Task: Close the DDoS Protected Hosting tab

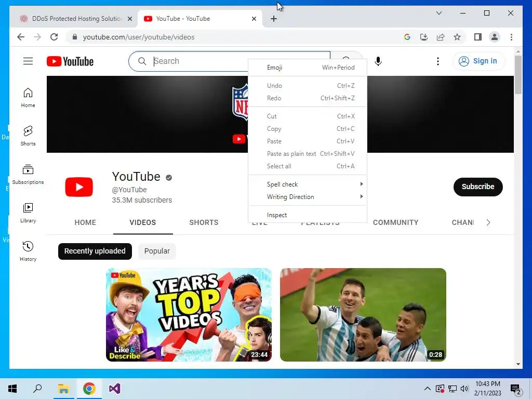Action: [x=129, y=19]
